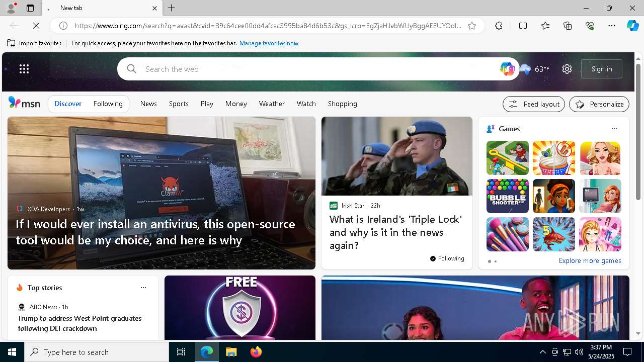644x362 pixels.
Task: Open the Watch menu item
Action: point(306,104)
